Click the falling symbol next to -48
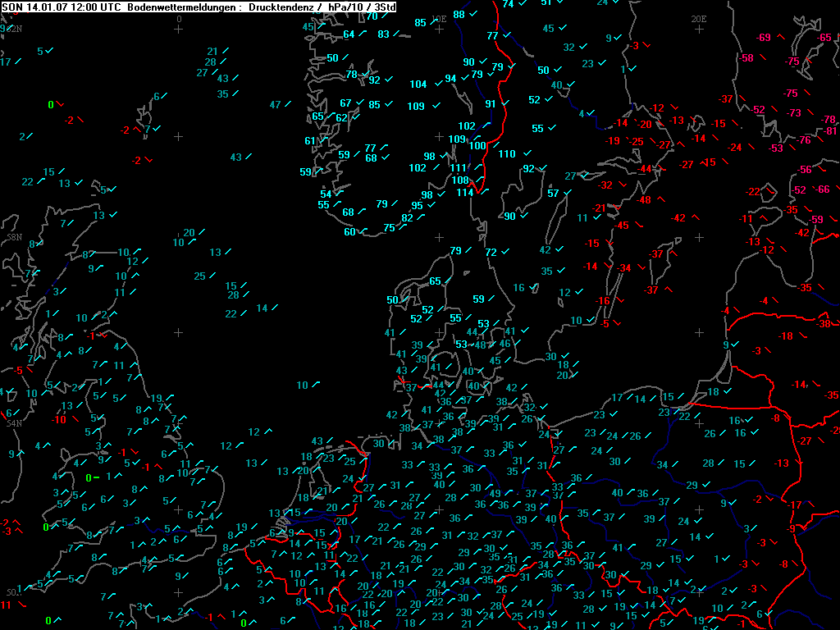The width and height of the screenshot is (840, 630). click(x=662, y=199)
